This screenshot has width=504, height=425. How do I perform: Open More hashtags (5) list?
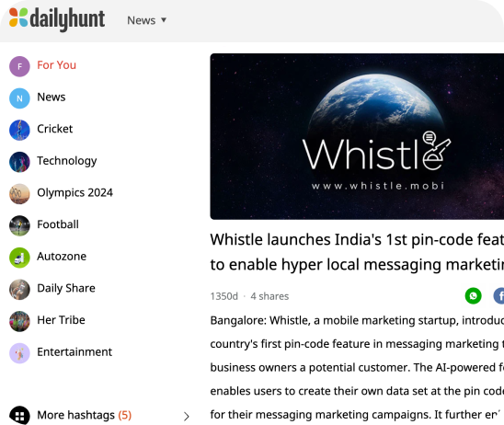click(x=85, y=415)
